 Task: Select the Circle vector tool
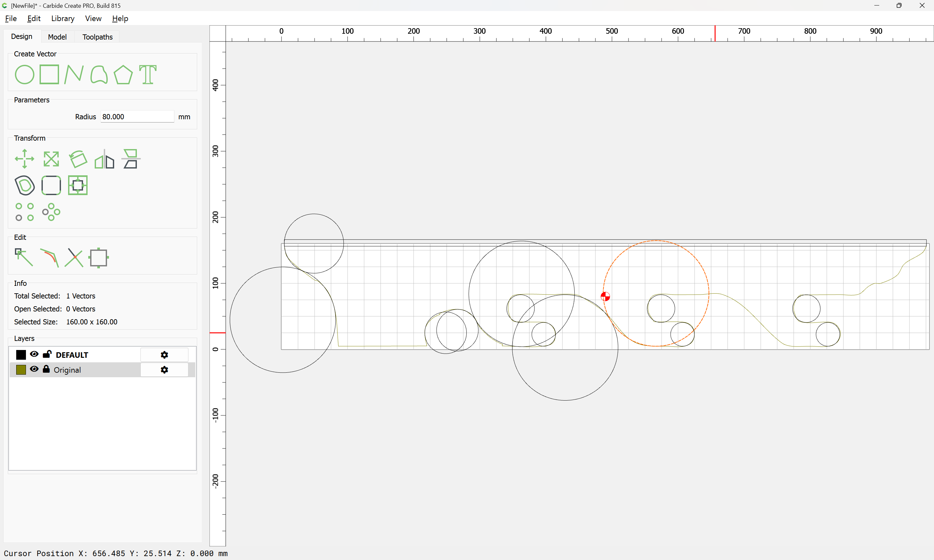tap(24, 74)
